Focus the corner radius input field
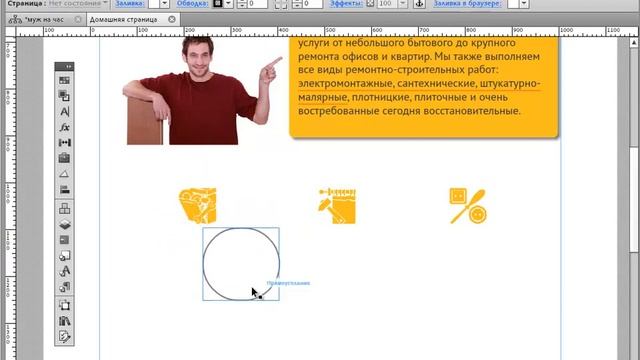This screenshot has width=640, height=360. coord(313,4)
